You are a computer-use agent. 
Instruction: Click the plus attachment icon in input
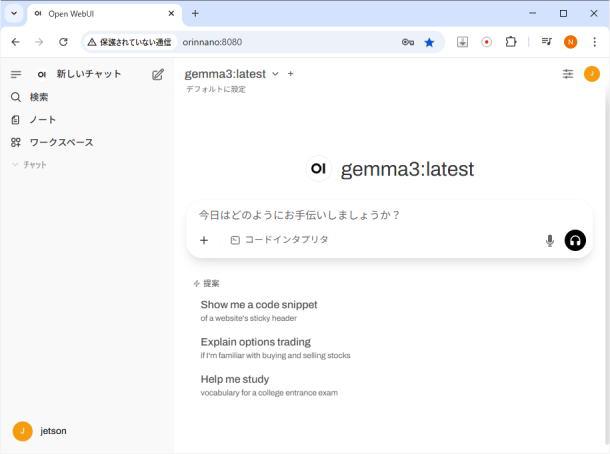click(x=204, y=240)
